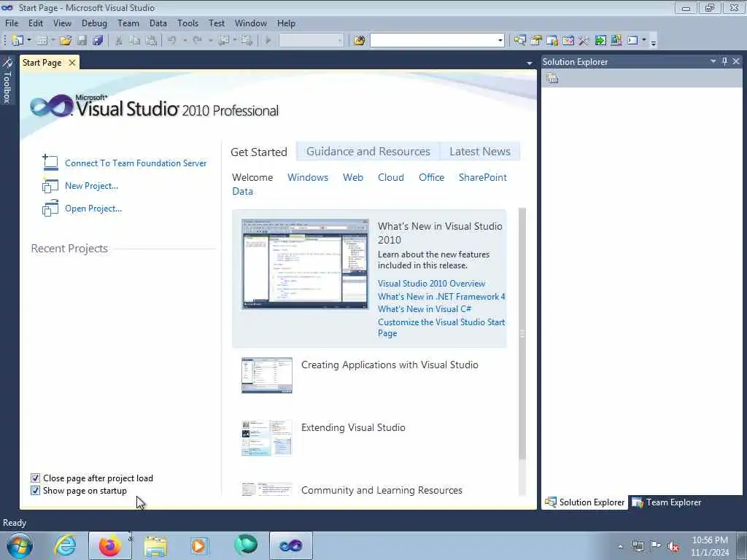Open What's New in Visual C# link
Viewport: 747px width, 560px height.
click(425, 309)
